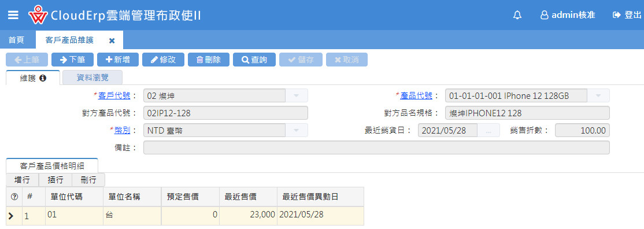Open the 幣別 link
This screenshot has height=229, width=644.
click(123, 130)
